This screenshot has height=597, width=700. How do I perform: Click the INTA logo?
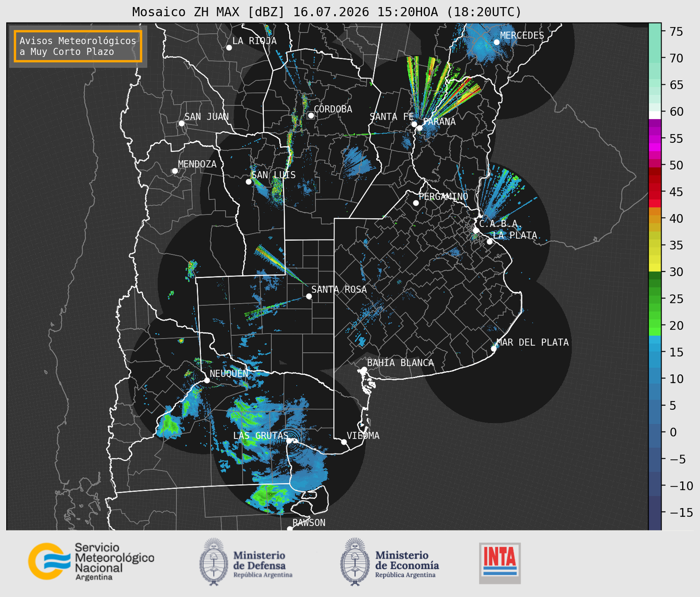pos(500,563)
